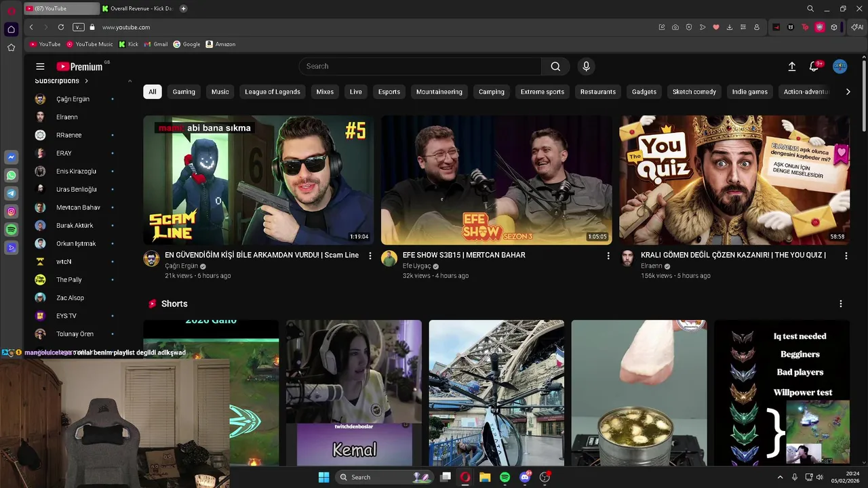Open Discord from the Windows taskbar
The image size is (868, 488).
click(x=524, y=477)
